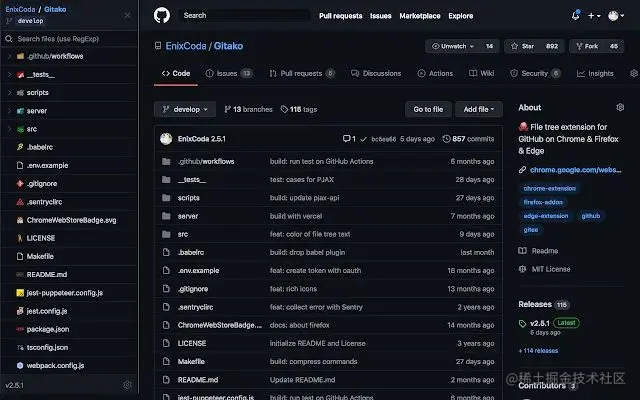Open the + 114 releases link
This screenshot has height=400, width=640.
click(x=538, y=351)
